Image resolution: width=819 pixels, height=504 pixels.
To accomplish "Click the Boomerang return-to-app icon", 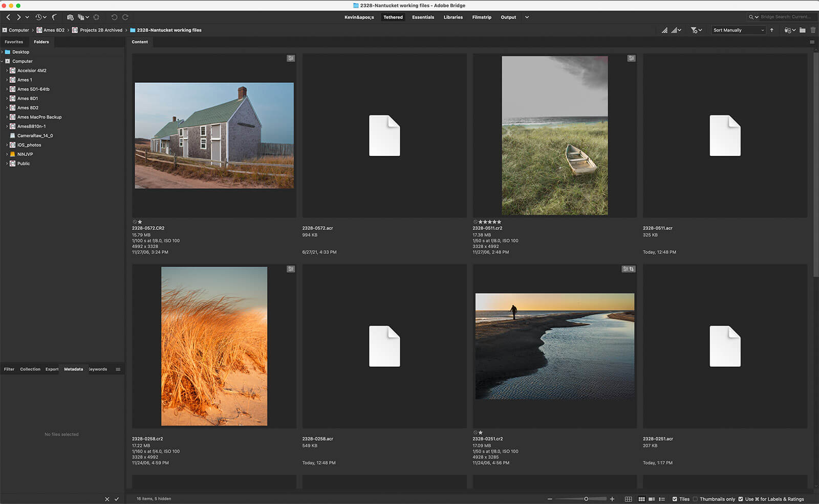I will [x=54, y=17].
